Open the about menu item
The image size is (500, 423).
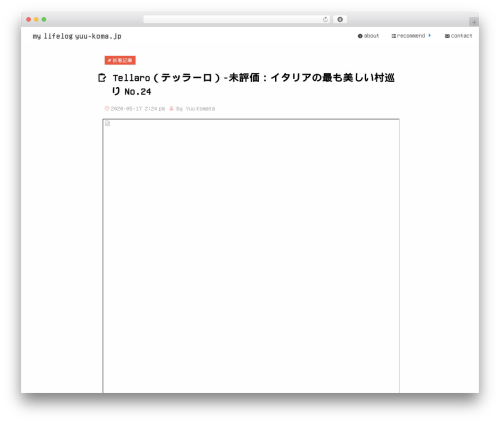[368, 36]
